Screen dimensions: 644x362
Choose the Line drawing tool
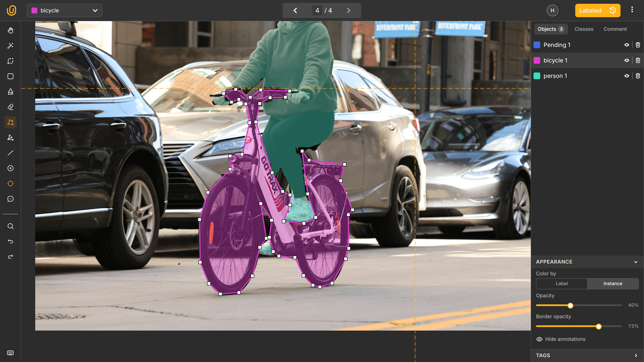(x=10, y=153)
